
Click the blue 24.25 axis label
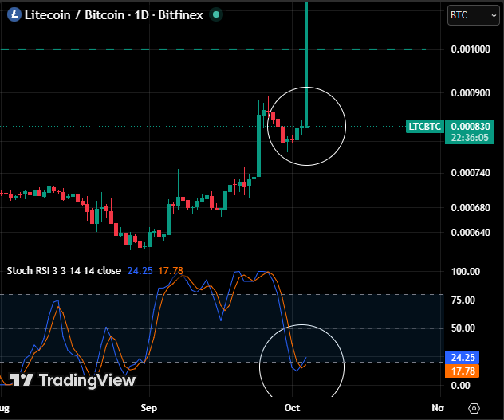tap(463, 358)
